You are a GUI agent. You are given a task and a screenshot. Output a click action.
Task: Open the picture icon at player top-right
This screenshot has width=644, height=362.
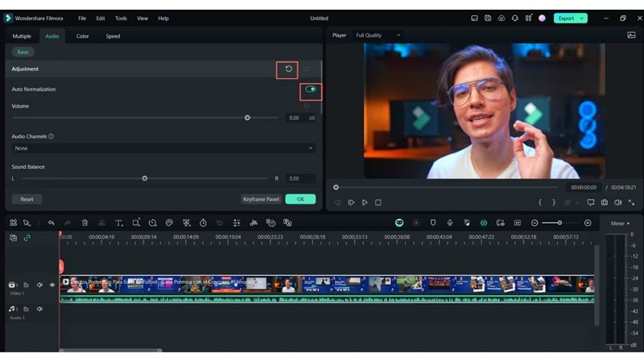[631, 35]
